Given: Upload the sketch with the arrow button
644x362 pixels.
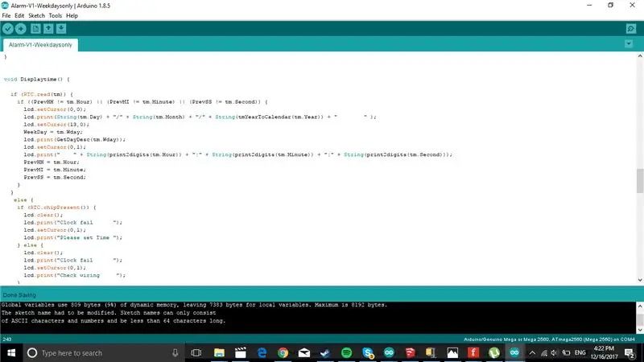Looking at the screenshot, I should [x=21, y=29].
